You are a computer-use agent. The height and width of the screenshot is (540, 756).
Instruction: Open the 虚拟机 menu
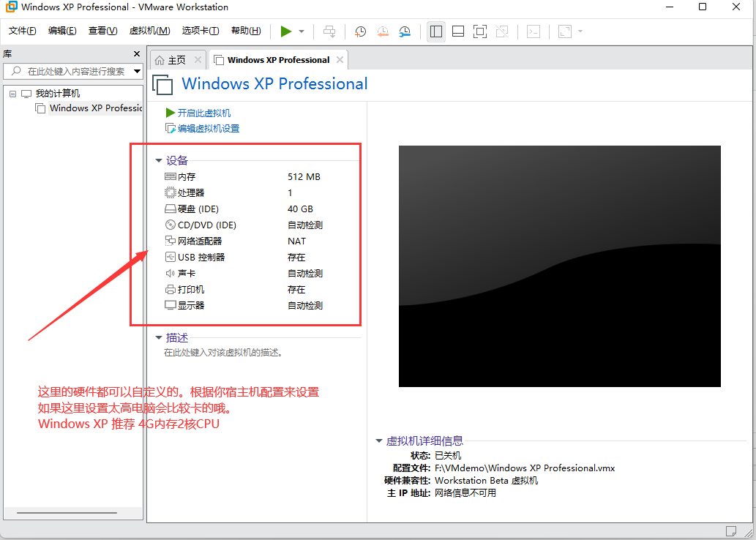tap(149, 31)
